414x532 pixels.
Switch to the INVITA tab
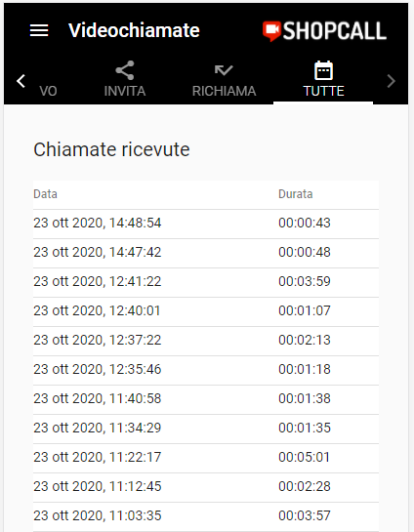(125, 81)
